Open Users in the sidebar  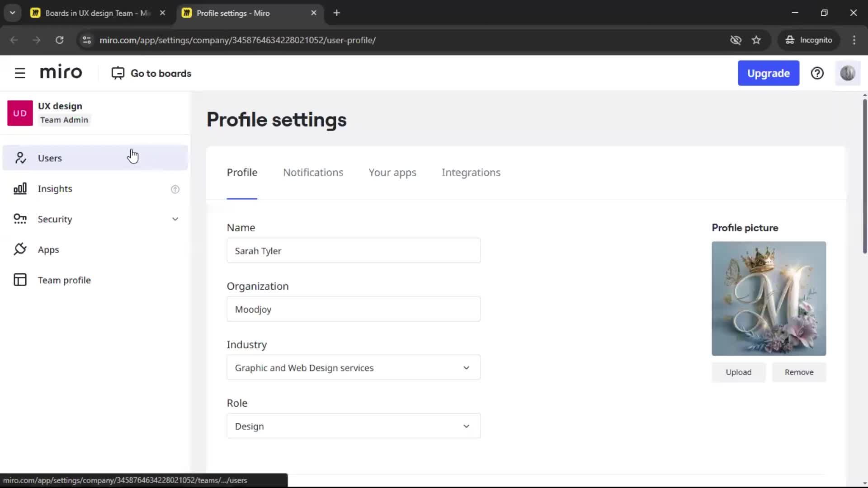click(95, 158)
